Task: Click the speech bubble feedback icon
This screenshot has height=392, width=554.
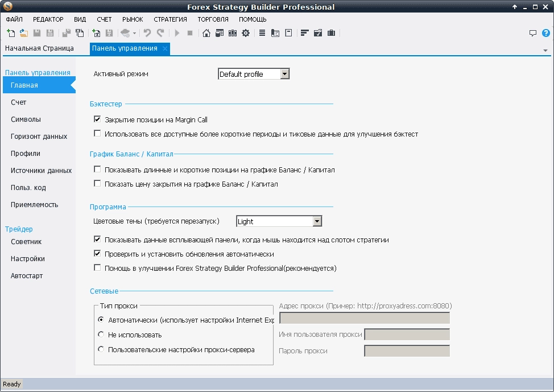Action: pos(533,33)
